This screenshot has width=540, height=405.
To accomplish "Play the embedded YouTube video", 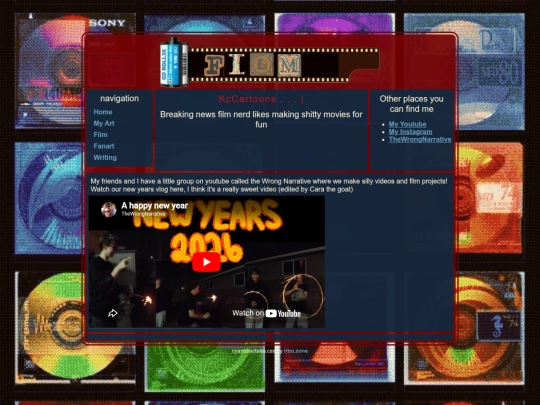I will coord(206,262).
